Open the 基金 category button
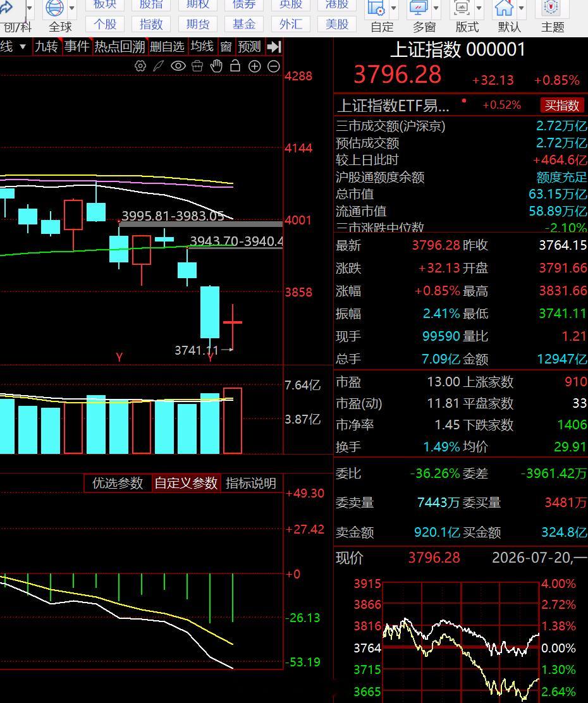This screenshot has width=588, height=703. [x=244, y=24]
